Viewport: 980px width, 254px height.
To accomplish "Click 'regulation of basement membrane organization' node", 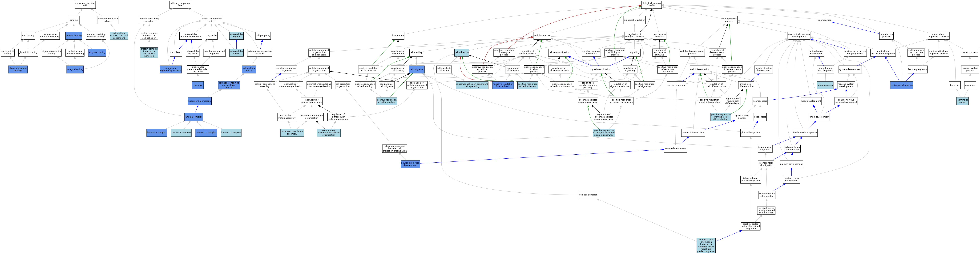I will tap(329, 133).
